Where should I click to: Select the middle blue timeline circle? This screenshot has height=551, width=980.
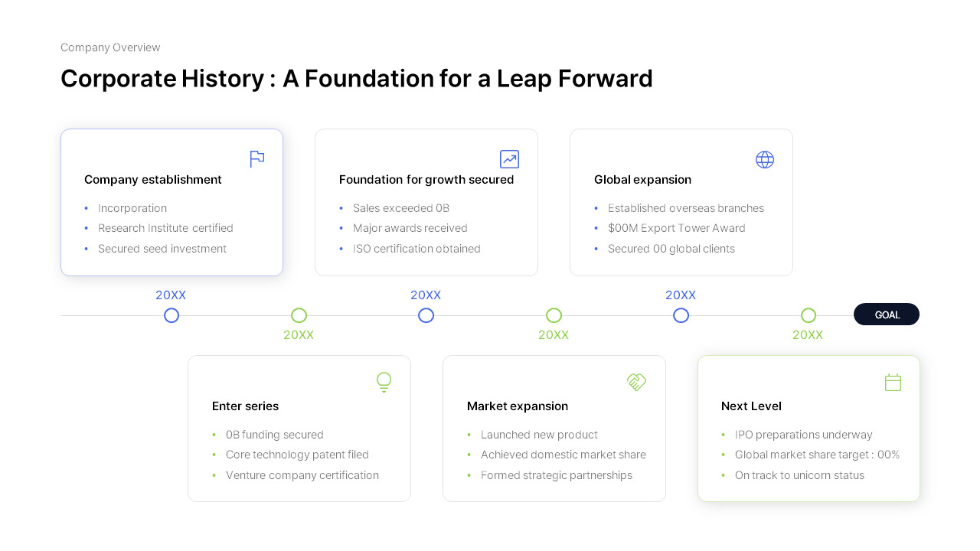click(426, 315)
